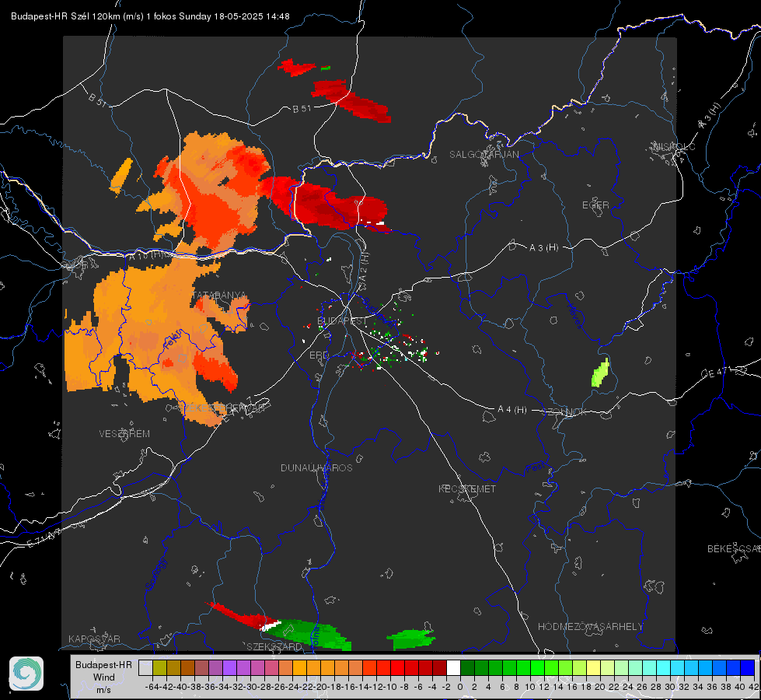Image resolution: width=761 pixels, height=700 pixels.
Task: Click the 0 legend value
Action: [460, 687]
